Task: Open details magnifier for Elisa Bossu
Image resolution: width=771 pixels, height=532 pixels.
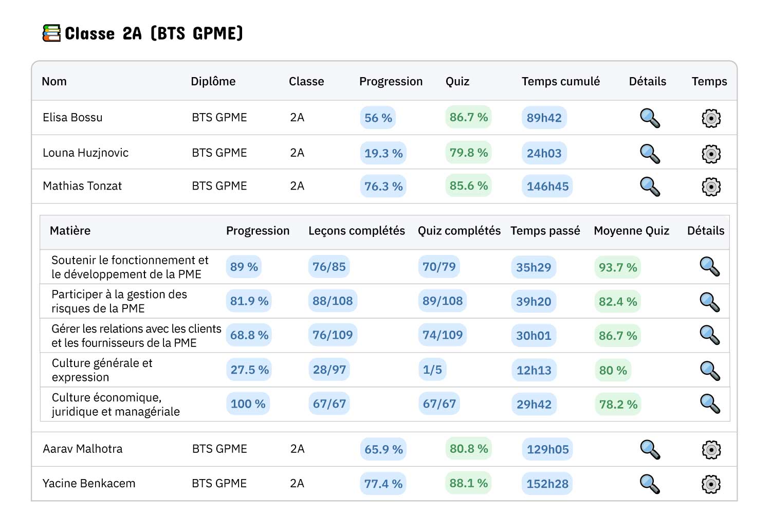Action: click(650, 118)
